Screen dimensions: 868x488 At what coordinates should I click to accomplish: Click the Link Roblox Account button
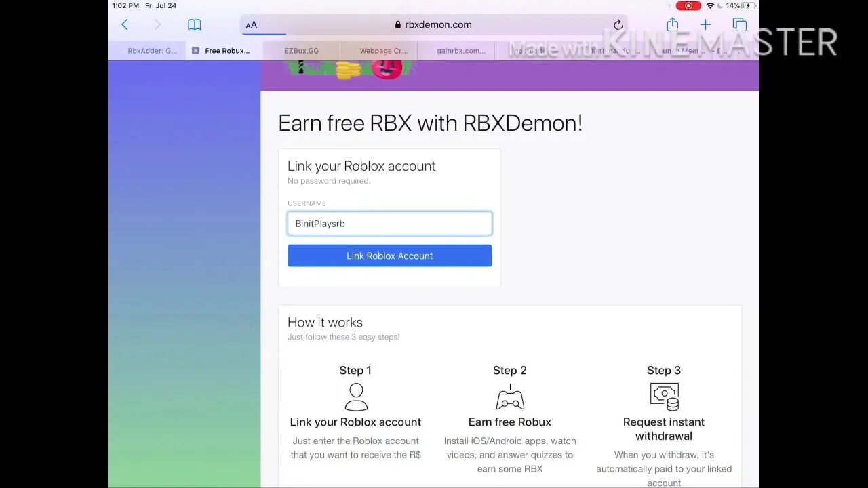389,256
